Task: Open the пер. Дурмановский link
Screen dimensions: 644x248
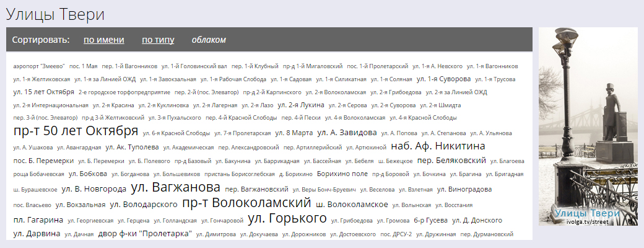Action: click(x=487, y=234)
